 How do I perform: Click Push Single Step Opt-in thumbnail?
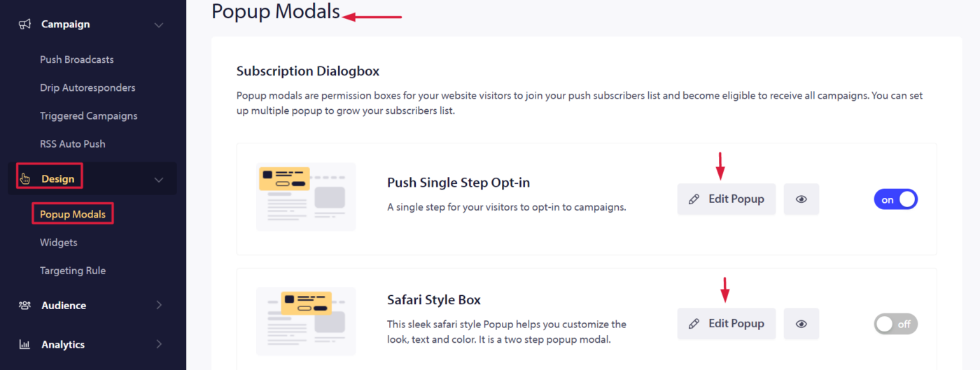pyautogui.click(x=306, y=197)
